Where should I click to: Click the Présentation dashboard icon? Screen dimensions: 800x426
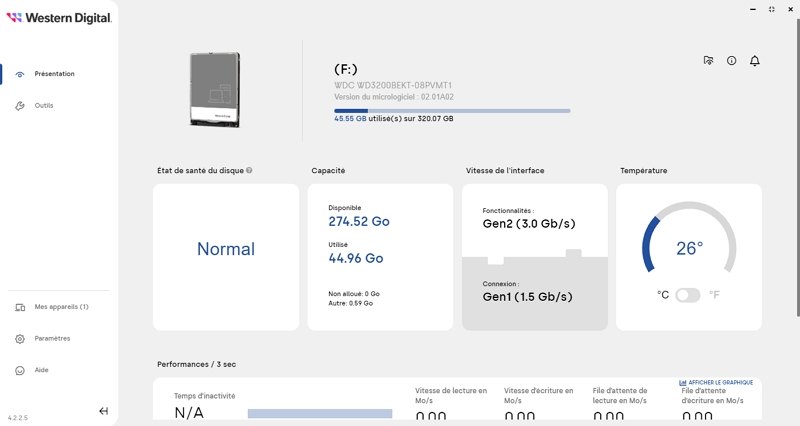pos(20,73)
